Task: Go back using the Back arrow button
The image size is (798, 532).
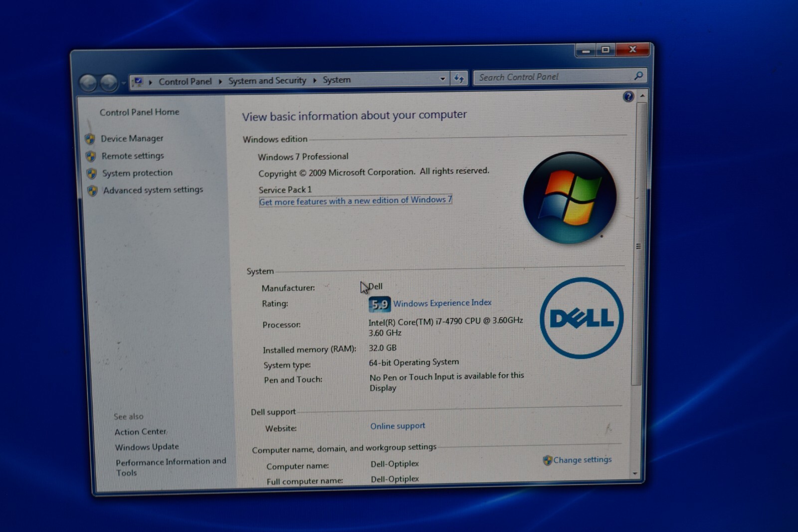Action: coord(88,83)
